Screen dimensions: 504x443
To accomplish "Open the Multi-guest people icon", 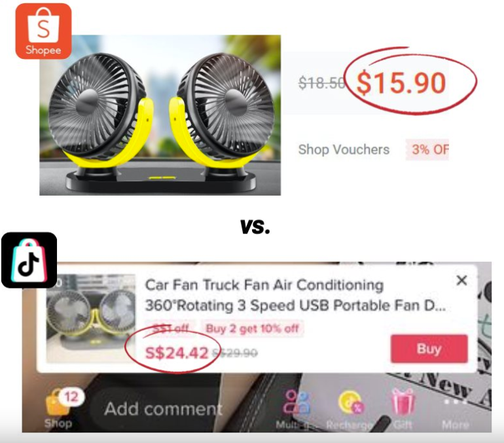I will pos(296,402).
